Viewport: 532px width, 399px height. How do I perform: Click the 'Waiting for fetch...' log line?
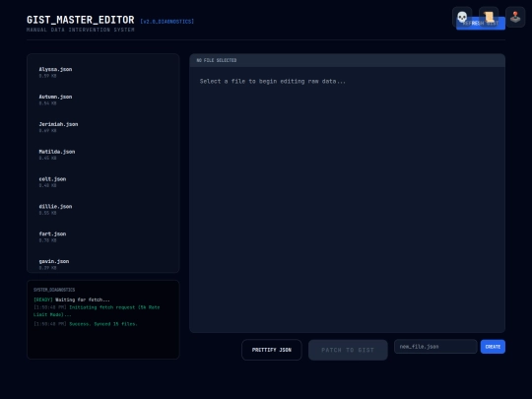point(72,299)
